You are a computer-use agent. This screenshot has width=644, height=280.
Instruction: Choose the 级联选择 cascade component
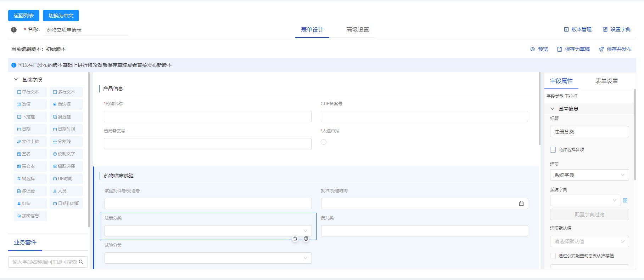[x=66, y=166]
